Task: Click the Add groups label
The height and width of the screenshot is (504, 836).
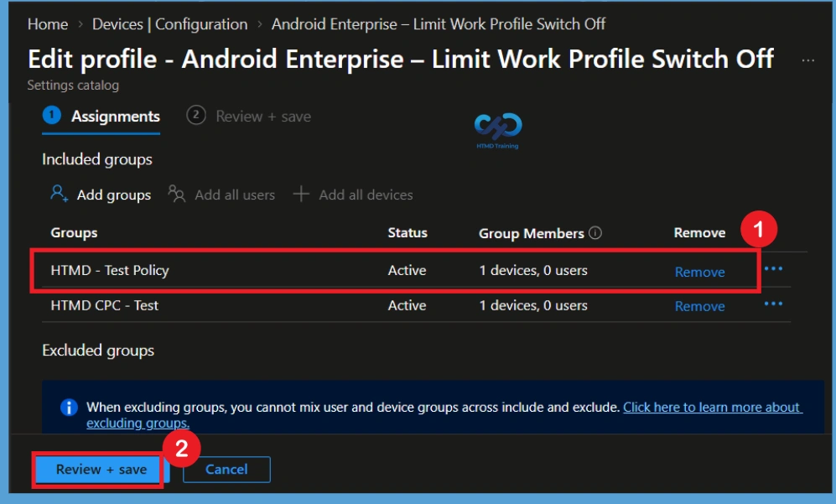Action: point(113,195)
